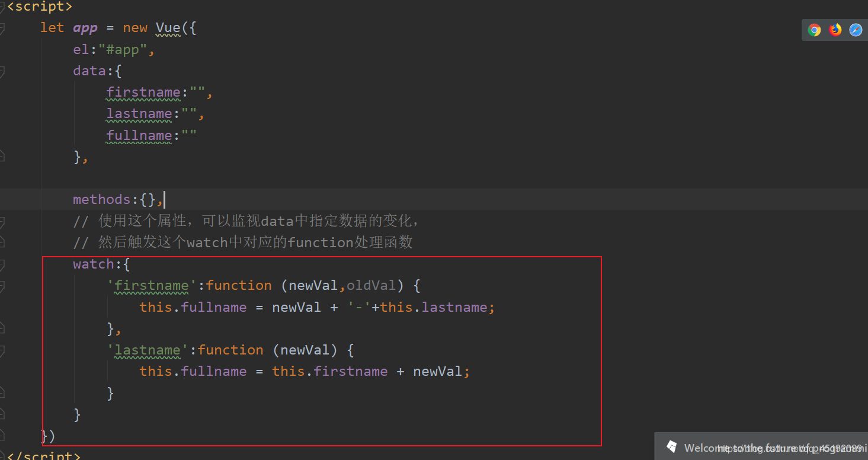868x460 pixels.
Task: Click the italic 'app' variable name
Action: coord(85,28)
